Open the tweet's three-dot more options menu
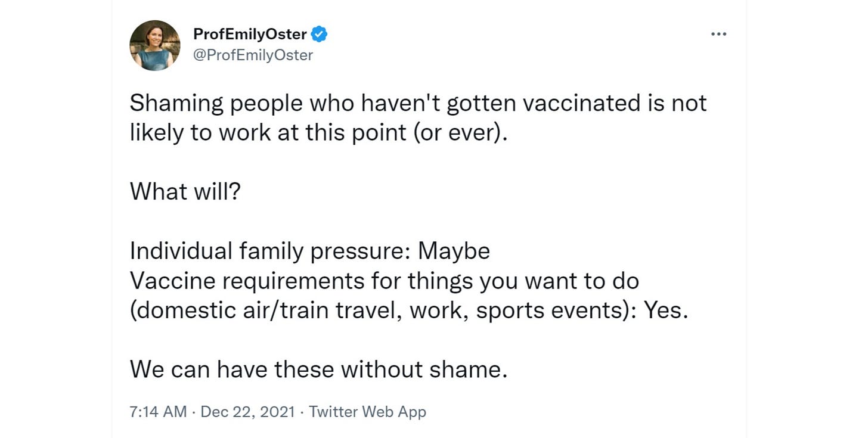The image size is (868, 438). pos(718,35)
